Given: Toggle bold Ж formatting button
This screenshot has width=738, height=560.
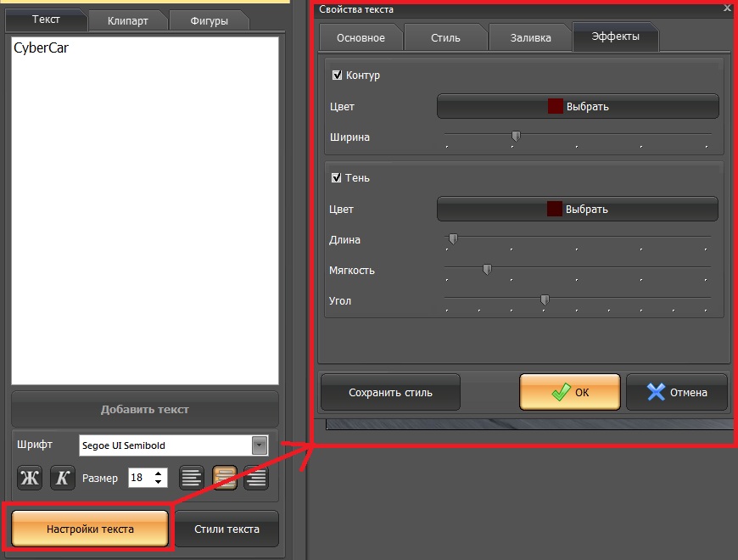Looking at the screenshot, I should pyautogui.click(x=30, y=478).
